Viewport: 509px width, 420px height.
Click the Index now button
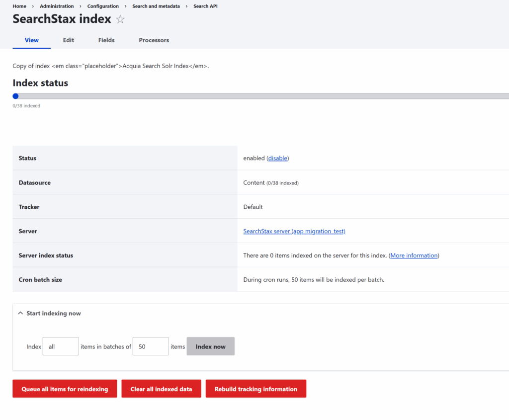tap(210, 346)
